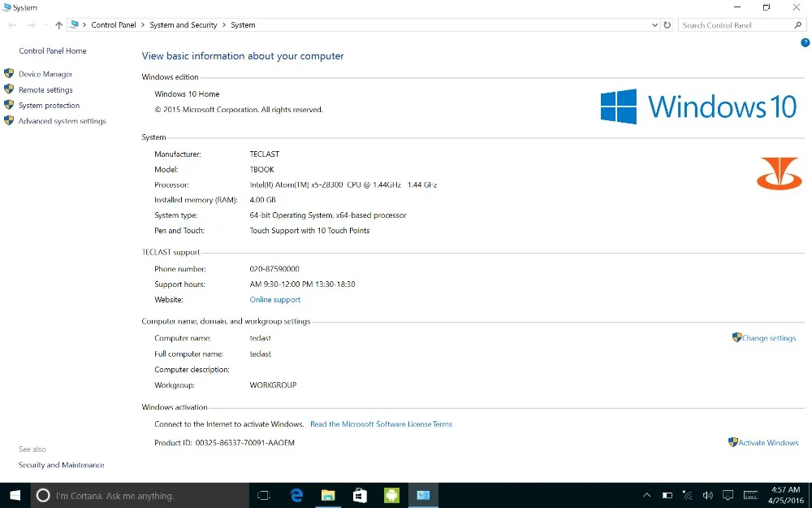
Task: Open Task View from the taskbar
Action: point(264,496)
